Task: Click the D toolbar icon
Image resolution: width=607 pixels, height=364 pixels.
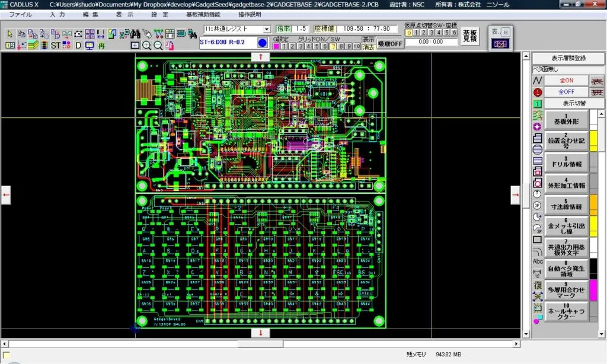Action: pyautogui.click(x=78, y=45)
